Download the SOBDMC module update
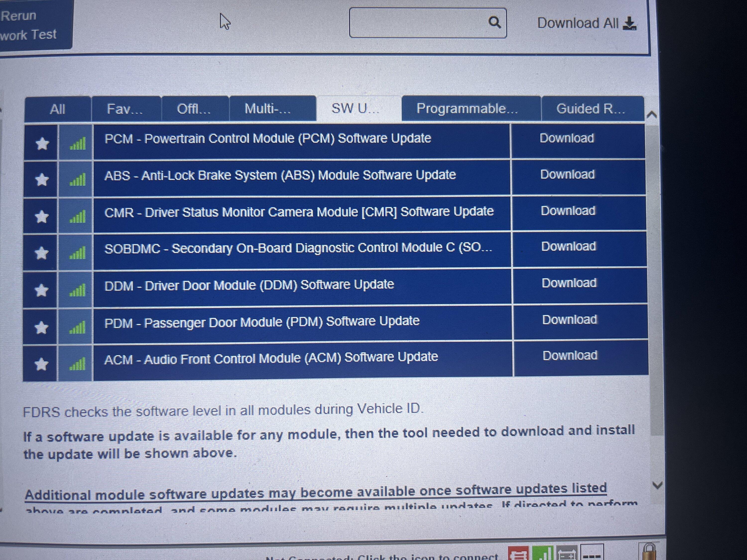This screenshot has width=747, height=560. [568, 246]
